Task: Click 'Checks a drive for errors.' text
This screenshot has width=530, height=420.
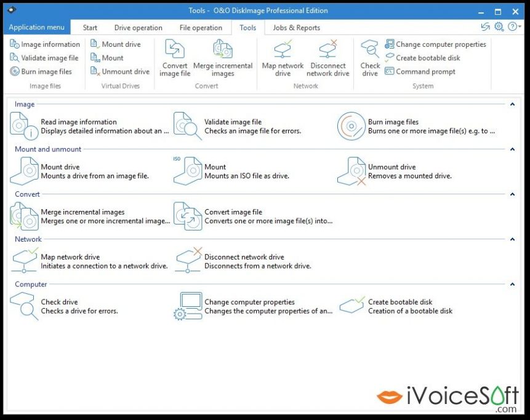Action: [x=79, y=311]
